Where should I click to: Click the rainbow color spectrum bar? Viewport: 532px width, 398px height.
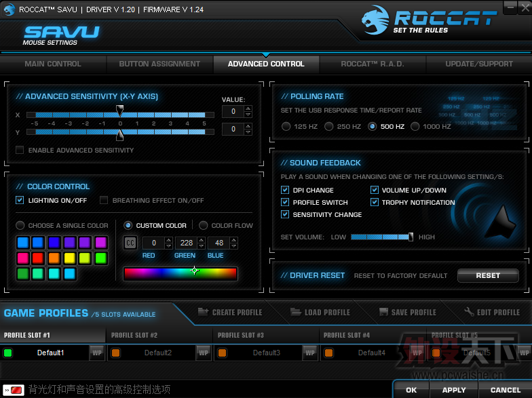tap(180, 274)
